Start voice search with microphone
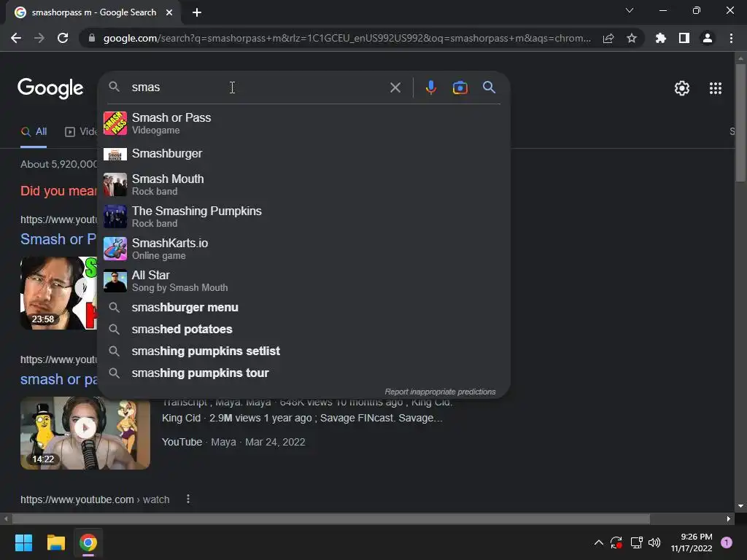 pyautogui.click(x=430, y=87)
